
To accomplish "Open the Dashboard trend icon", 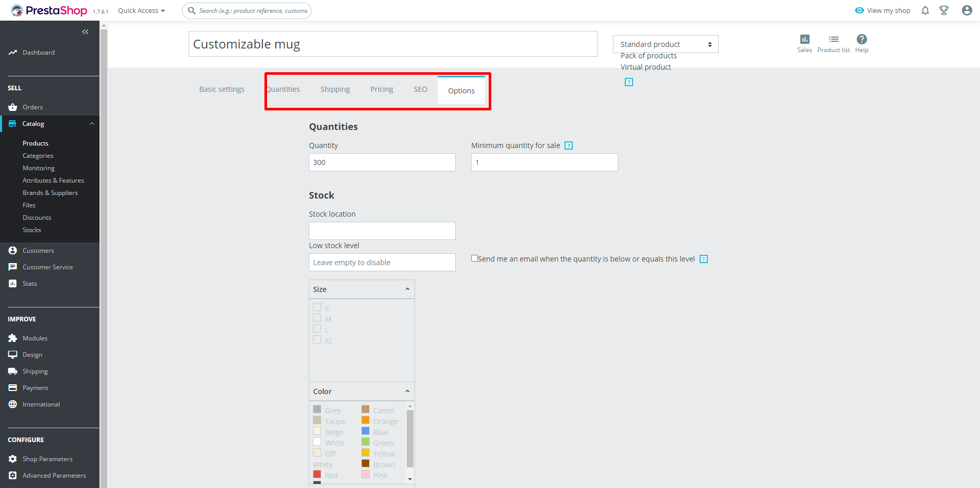I will (x=13, y=53).
